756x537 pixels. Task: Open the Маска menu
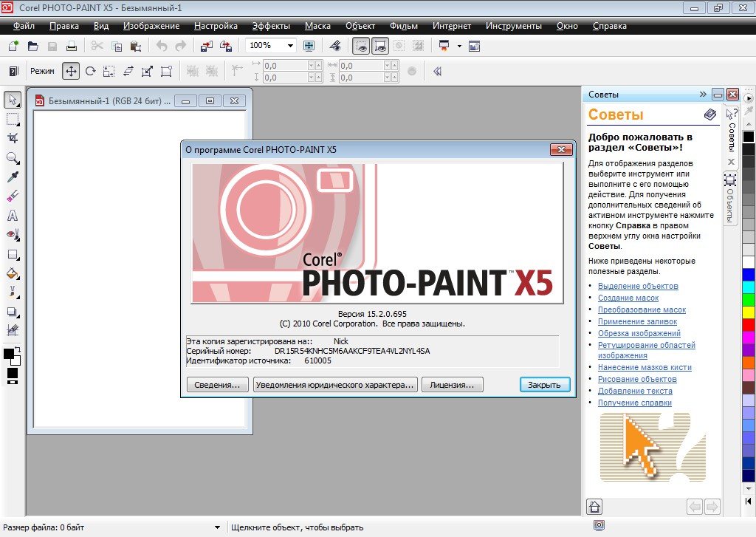(x=317, y=26)
